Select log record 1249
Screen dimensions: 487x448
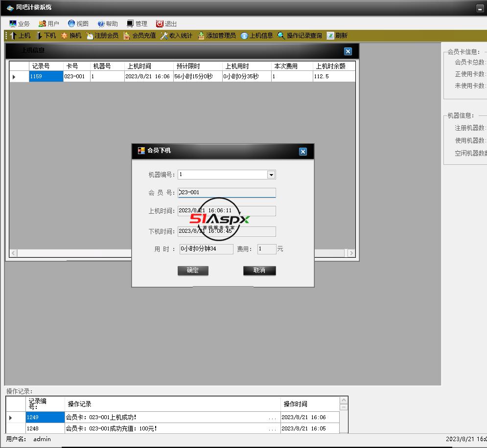pyautogui.click(x=45, y=417)
